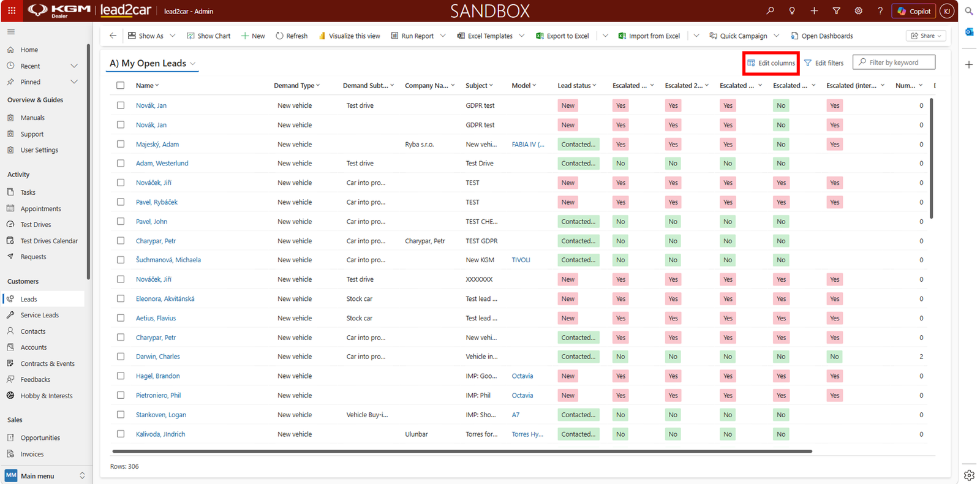This screenshot has height=484, width=980.
Task: Click Import from Excel
Action: pyautogui.click(x=649, y=36)
